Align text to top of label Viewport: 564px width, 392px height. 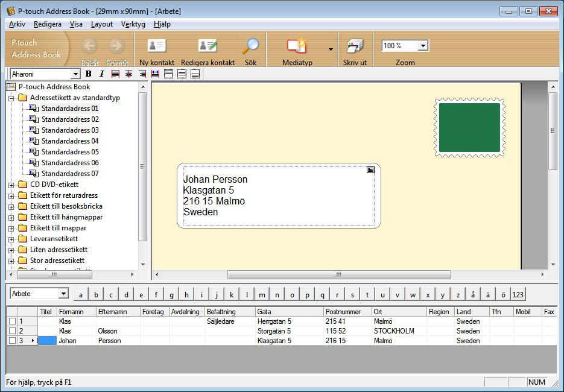tap(168, 74)
